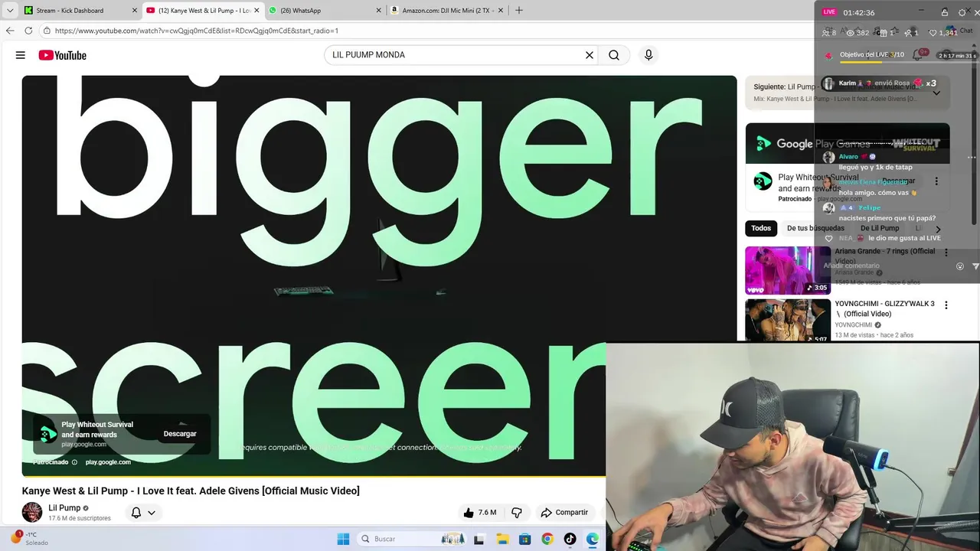The image size is (980, 551).
Task: Open settings gear in the LIVE overlay
Action: (962, 12)
